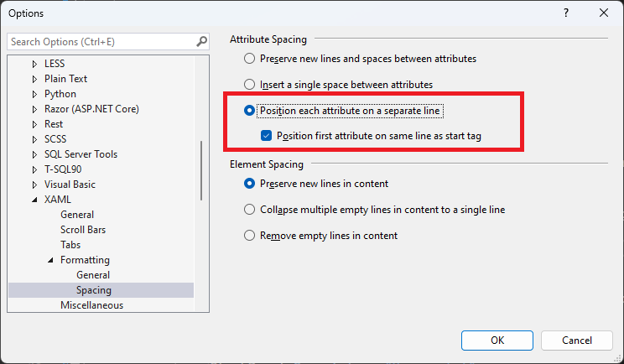Expand the Python tree node arrow
This screenshot has height=364, width=624.
[x=34, y=94]
